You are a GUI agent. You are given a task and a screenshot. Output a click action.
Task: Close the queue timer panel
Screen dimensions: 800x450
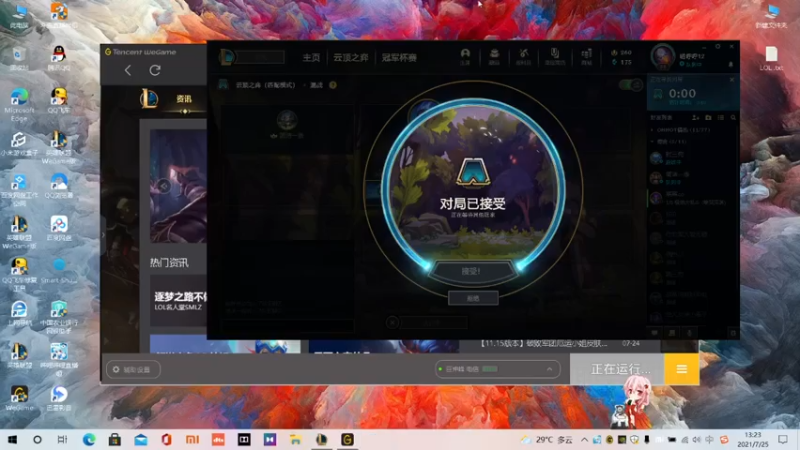[732, 80]
